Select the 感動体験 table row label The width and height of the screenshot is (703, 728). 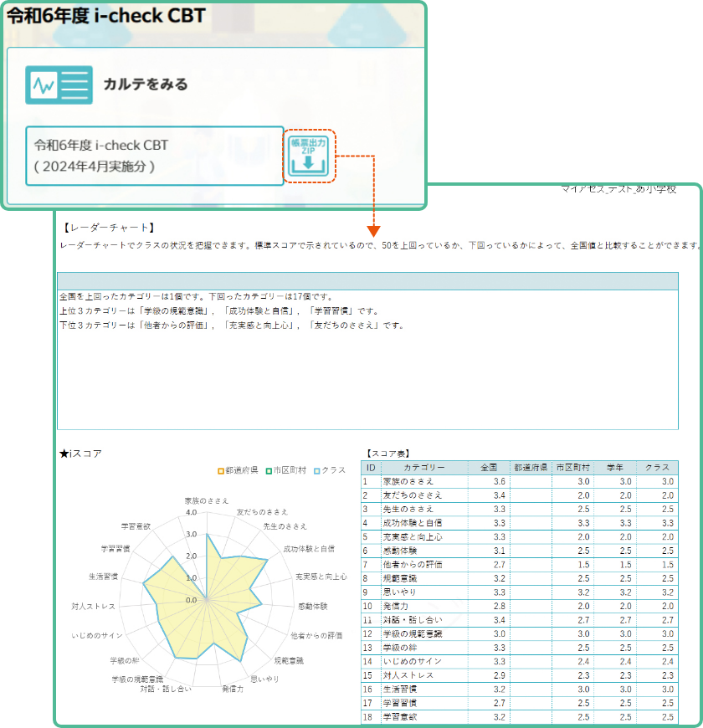[x=400, y=551]
